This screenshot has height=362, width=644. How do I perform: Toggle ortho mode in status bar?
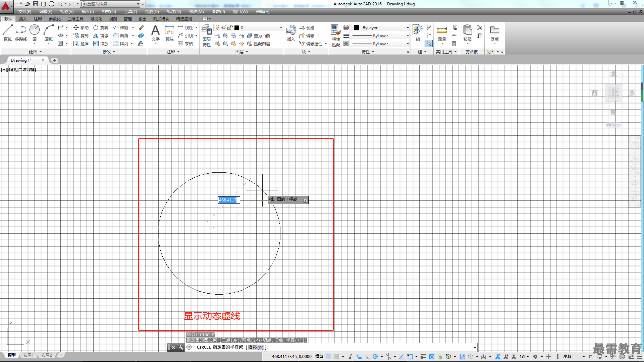[x=368, y=357]
